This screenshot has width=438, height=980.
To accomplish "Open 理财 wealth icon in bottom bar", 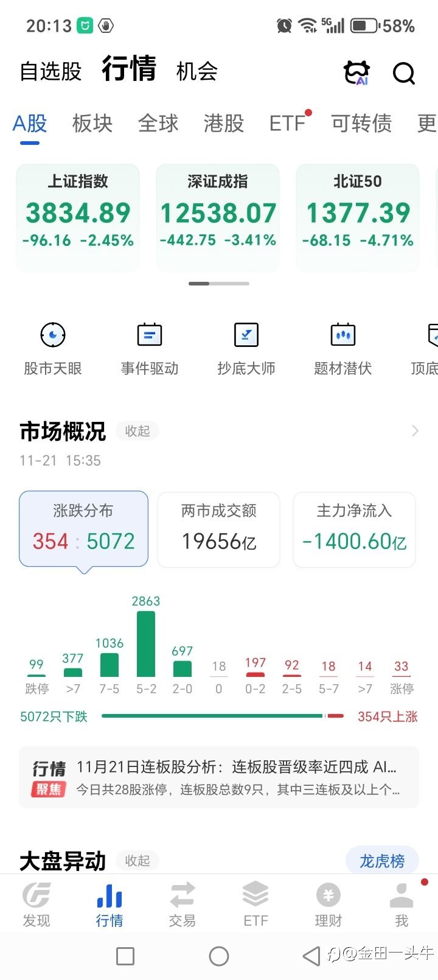I will pos(328,905).
